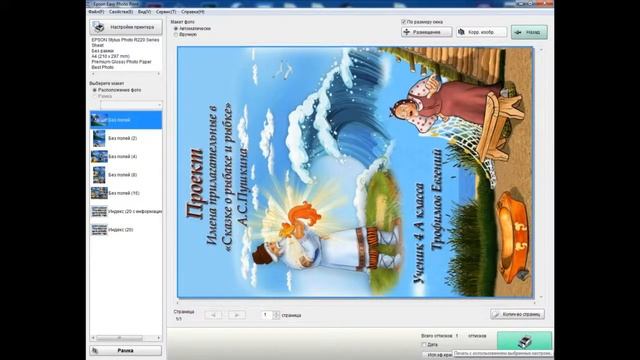Viewport: 640px width, 360px height.
Task: Toggle the Дата checkbox
Action: [424, 345]
